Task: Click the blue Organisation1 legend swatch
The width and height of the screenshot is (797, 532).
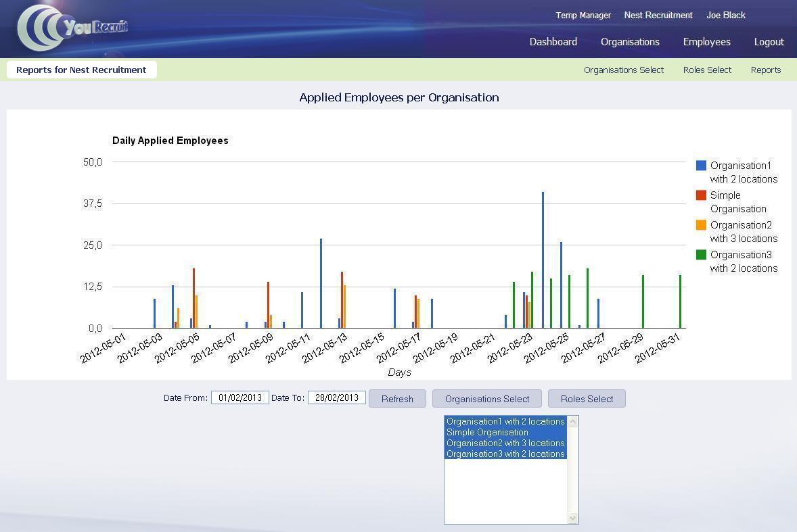Action: pyautogui.click(x=701, y=166)
